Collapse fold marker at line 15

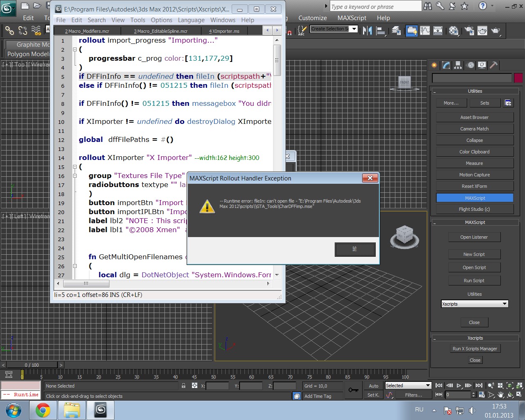[x=75, y=167]
